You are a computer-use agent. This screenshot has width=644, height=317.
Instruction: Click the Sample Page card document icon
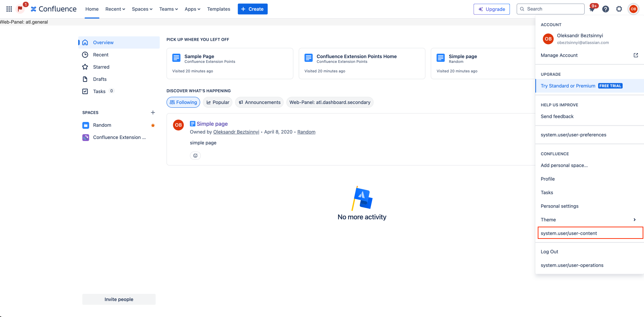click(177, 58)
